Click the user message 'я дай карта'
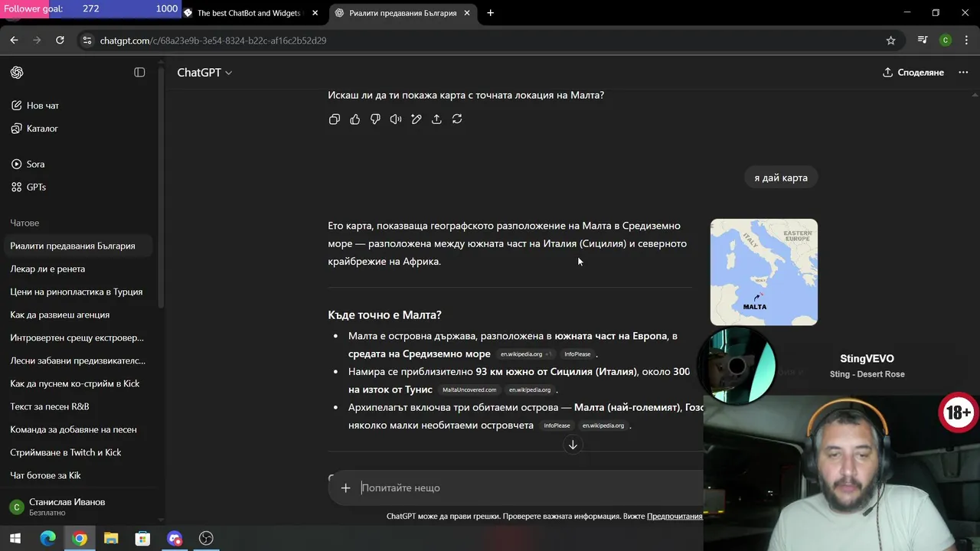This screenshot has width=980, height=551. click(781, 178)
